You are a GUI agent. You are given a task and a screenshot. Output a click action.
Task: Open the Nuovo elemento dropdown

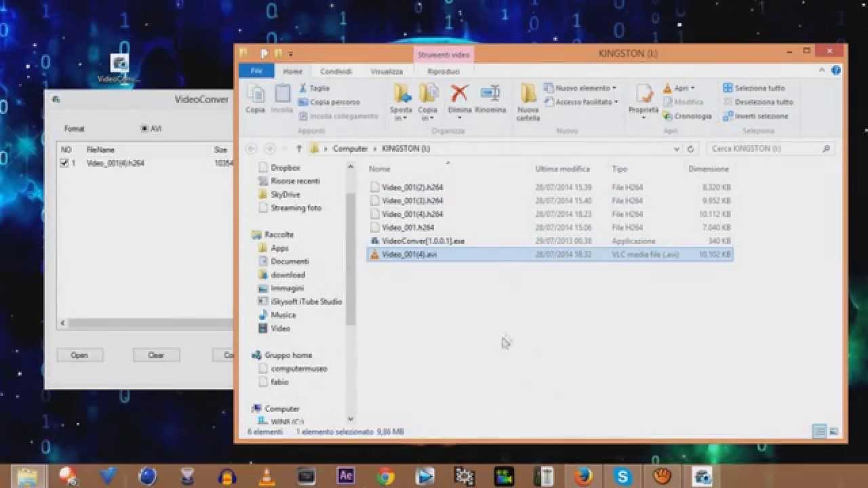pyautogui.click(x=580, y=88)
